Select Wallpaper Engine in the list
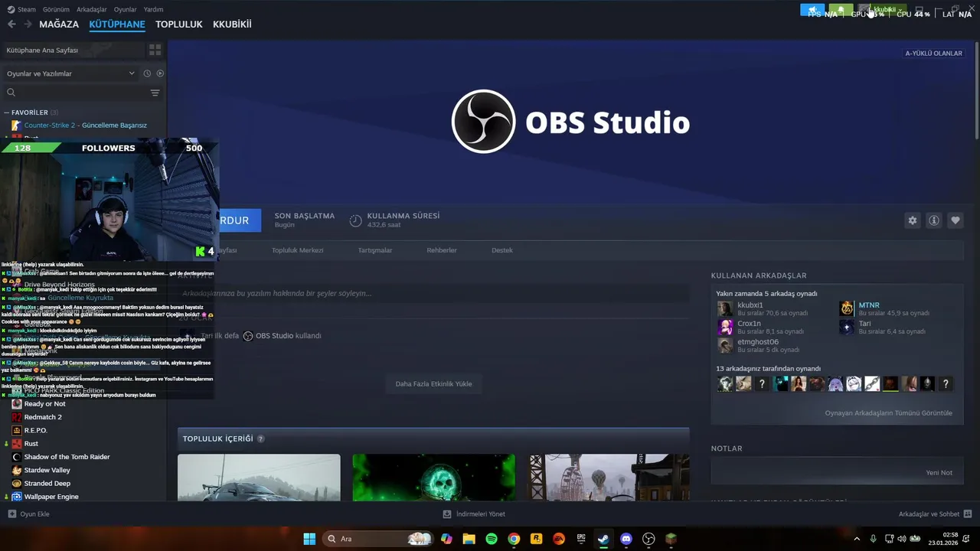Viewport: 980px width, 551px height. (51, 497)
